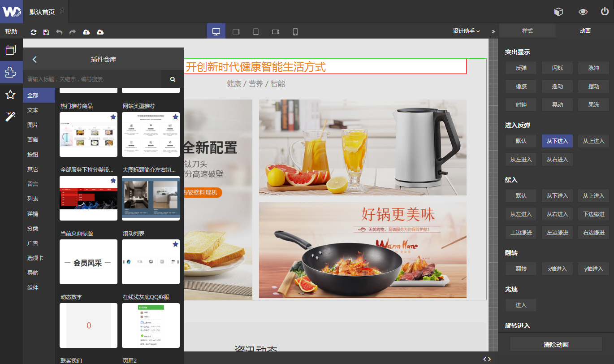
Task: Click the cloud upload icon
Action: point(86,32)
